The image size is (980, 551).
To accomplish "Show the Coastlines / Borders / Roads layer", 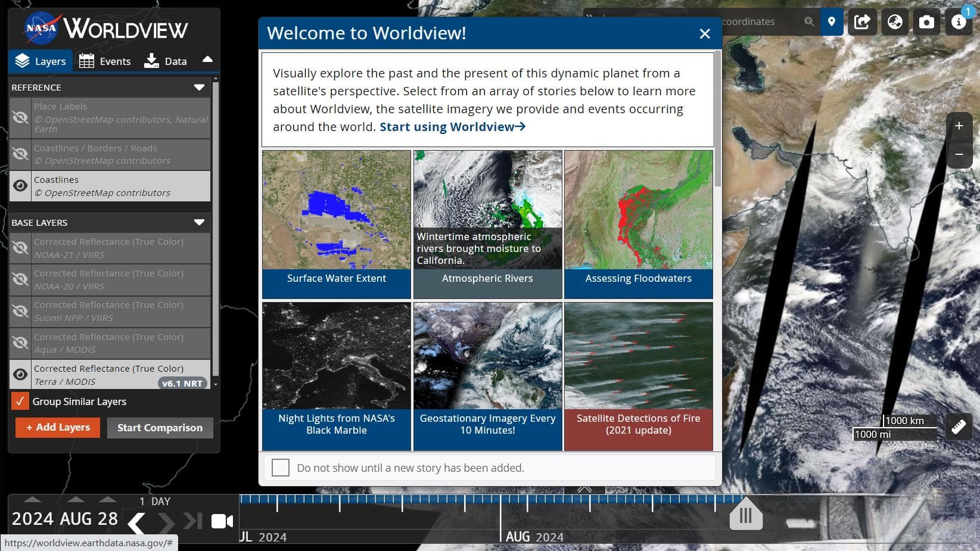I will click(20, 154).
